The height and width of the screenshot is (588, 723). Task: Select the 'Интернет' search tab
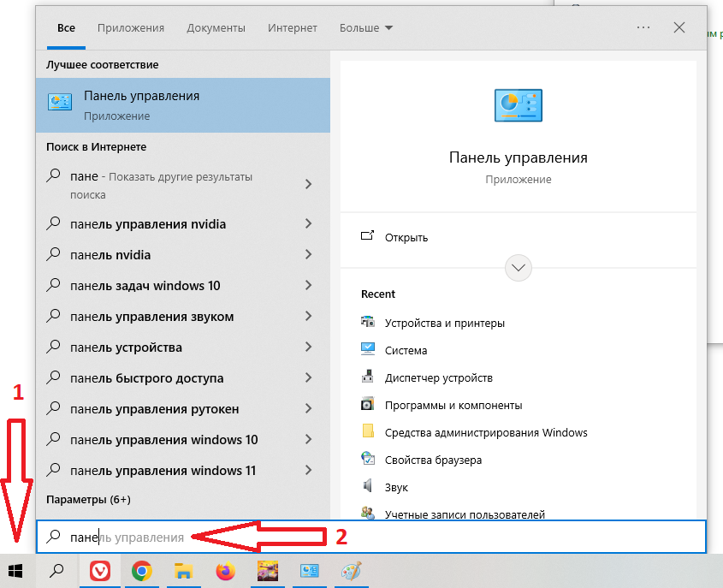(292, 28)
